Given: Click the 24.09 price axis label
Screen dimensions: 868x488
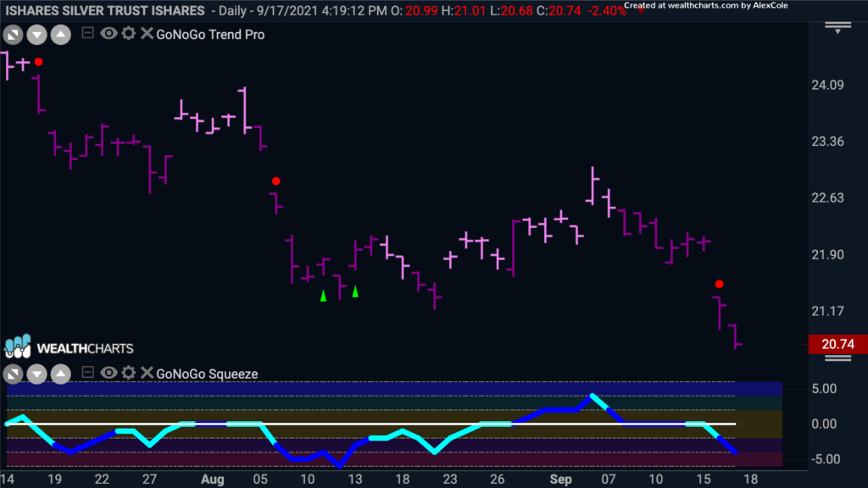Looking at the screenshot, I should pos(827,86).
